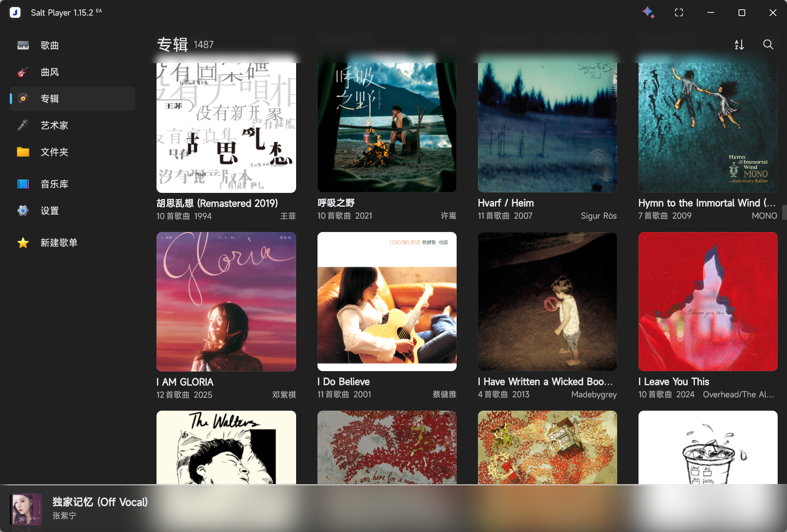Open album search
787x532 pixels.
click(x=768, y=44)
